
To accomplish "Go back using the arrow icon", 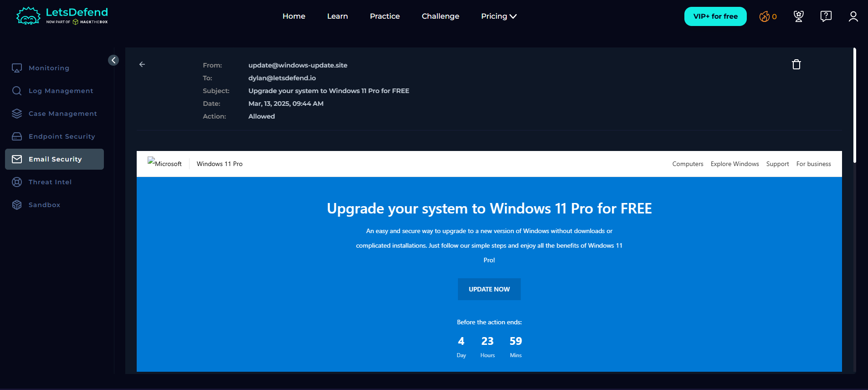I will pyautogui.click(x=142, y=64).
